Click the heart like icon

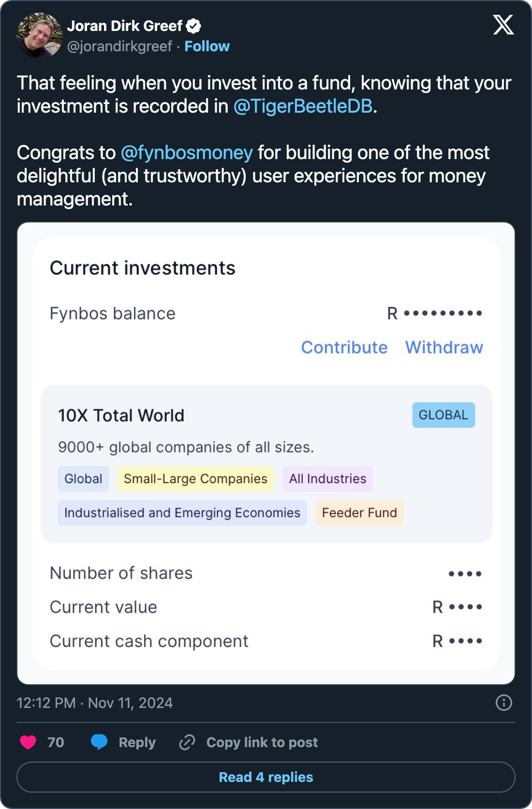pyautogui.click(x=28, y=742)
